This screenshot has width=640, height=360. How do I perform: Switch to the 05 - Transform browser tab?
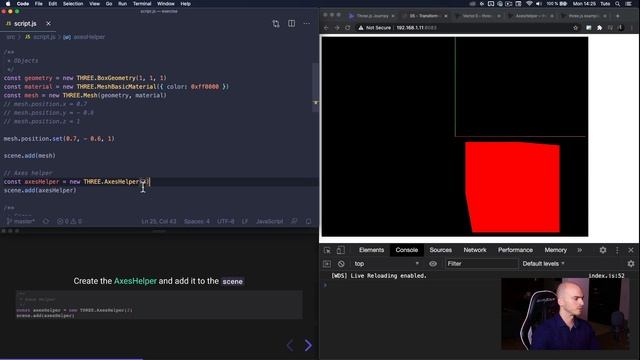click(x=425, y=16)
